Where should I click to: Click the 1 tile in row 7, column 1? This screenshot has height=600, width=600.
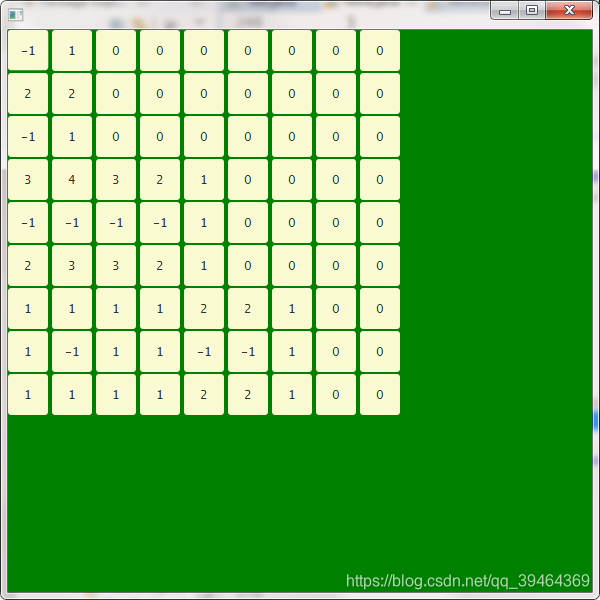tap(28, 309)
